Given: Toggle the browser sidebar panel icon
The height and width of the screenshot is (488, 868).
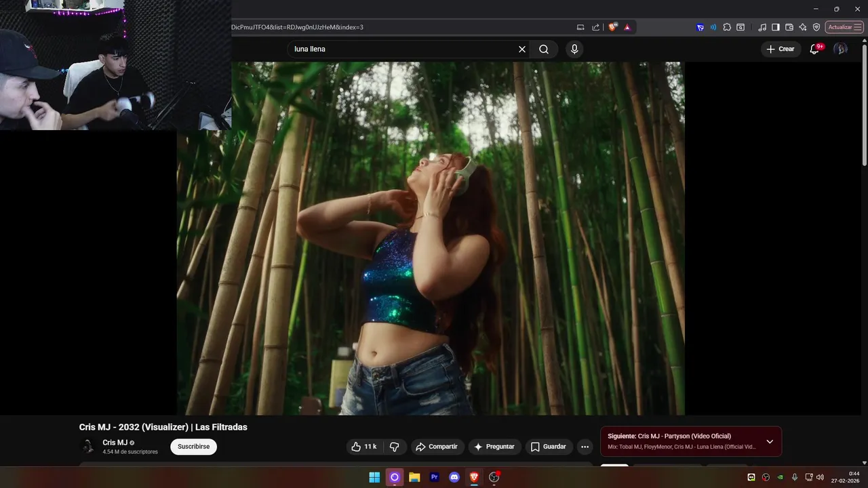Looking at the screenshot, I should click(x=776, y=27).
